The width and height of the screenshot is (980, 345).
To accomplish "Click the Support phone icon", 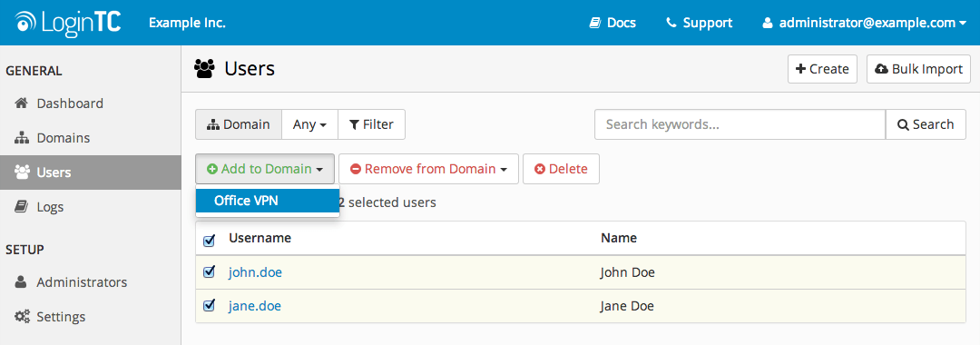I will pos(671,23).
